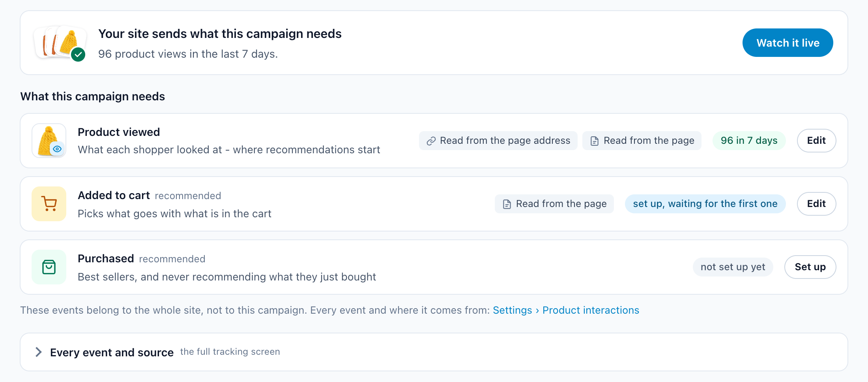
Task: Click the 'recommended' label beside Added to cart
Action: pyautogui.click(x=188, y=196)
